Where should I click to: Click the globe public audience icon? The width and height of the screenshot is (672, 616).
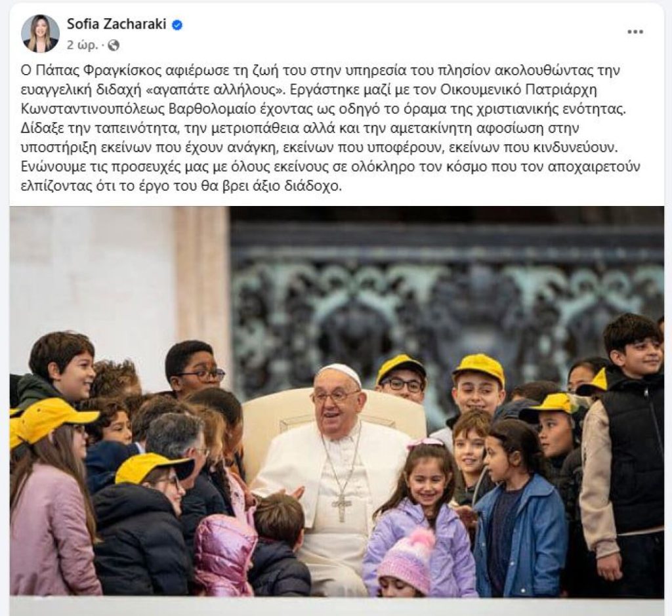point(114,45)
